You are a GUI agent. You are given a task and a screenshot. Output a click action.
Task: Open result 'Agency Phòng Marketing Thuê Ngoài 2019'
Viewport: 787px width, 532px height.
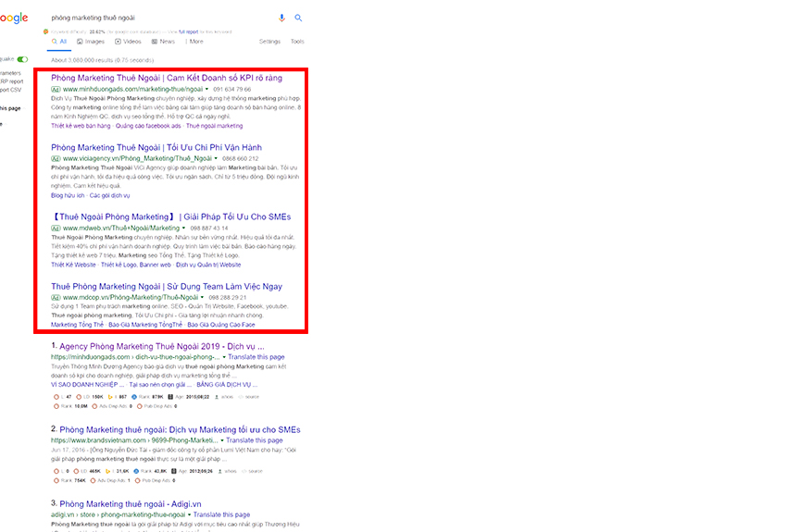(x=162, y=346)
